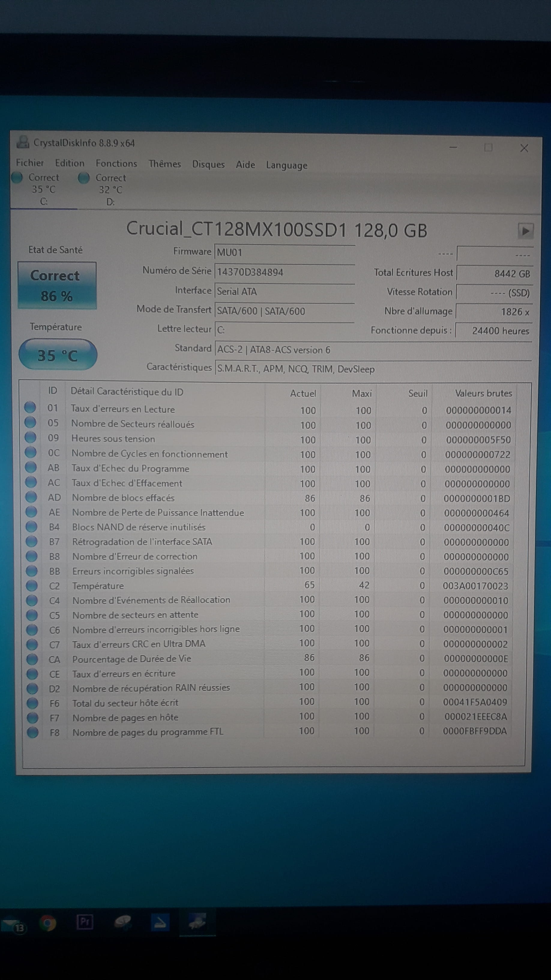Click status dot for Nombre de Secteurs réalloués
The image size is (551, 980).
click(30, 422)
